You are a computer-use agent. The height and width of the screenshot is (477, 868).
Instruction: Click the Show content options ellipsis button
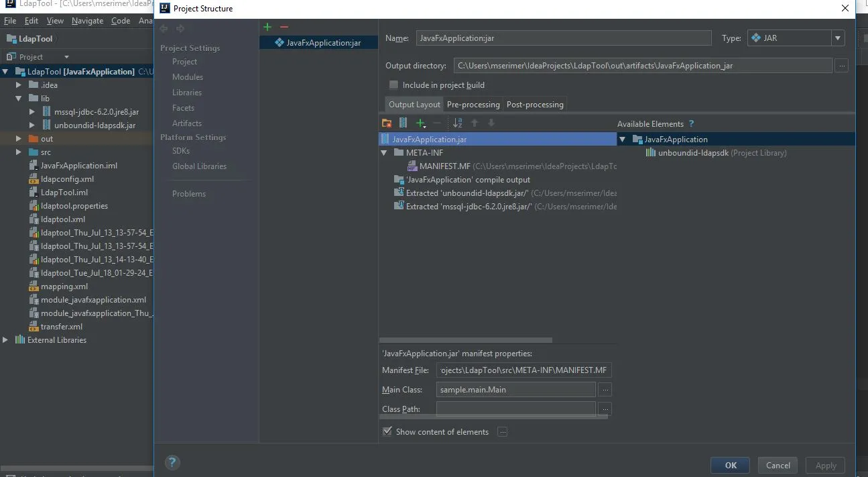[x=502, y=431]
